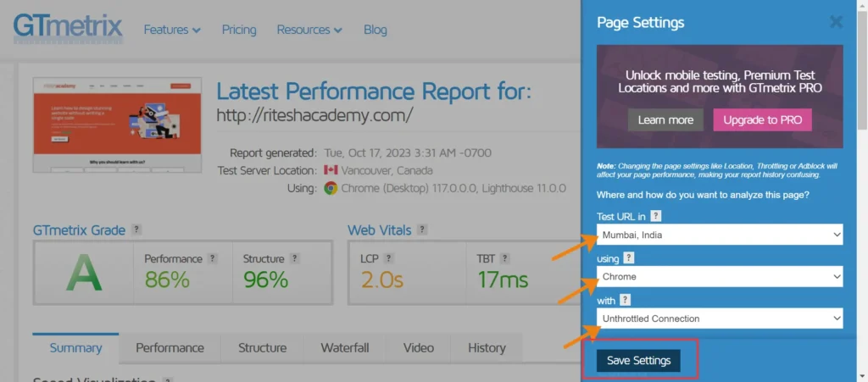
Task: Click the GTmetrix logo
Action: pyautogui.click(x=68, y=28)
